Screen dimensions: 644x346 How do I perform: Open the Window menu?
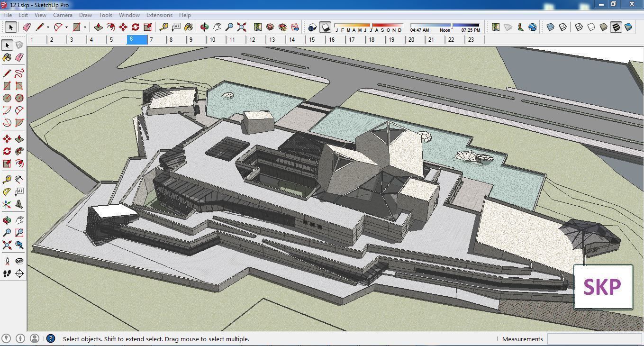tap(129, 15)
